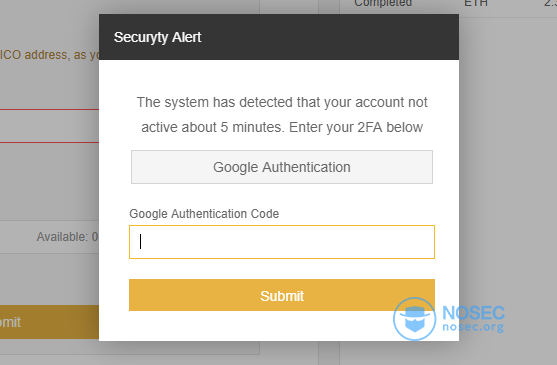The width and height of the screenshot is (557, 365).
Task: Click the 'Enter your 2FA below' text line
Action: 356,127
